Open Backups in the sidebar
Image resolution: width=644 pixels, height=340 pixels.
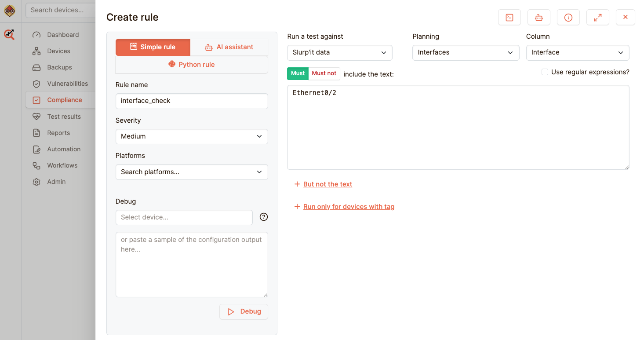(x=59, y=67)
